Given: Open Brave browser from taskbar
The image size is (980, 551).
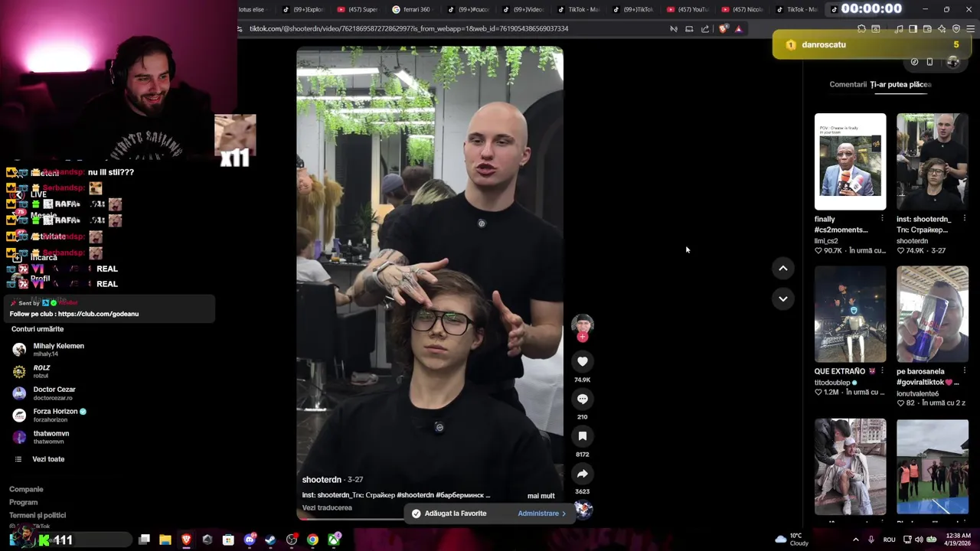Looking at the screenshot, I should (x=186, y=540).
